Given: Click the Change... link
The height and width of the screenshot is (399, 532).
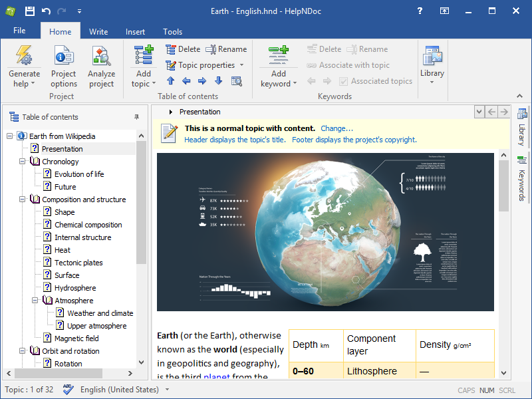Looking at the screenshot, I should tap(336, 128).
